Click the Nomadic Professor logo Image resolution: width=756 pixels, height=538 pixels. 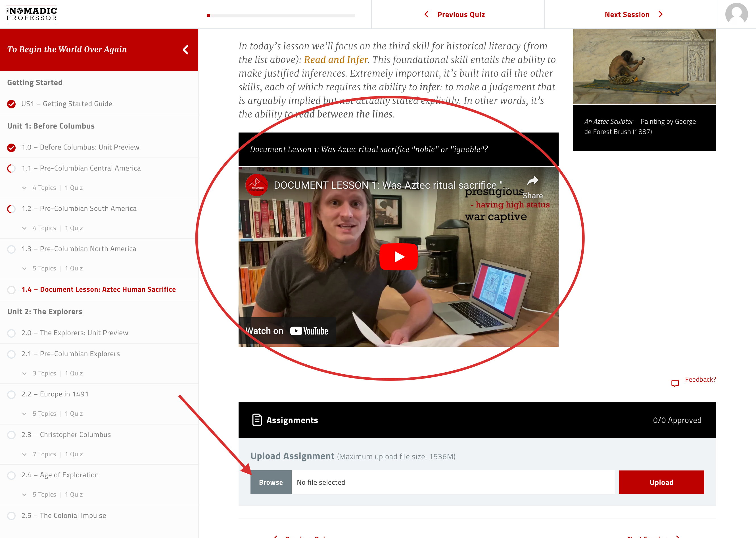point(32,14)
